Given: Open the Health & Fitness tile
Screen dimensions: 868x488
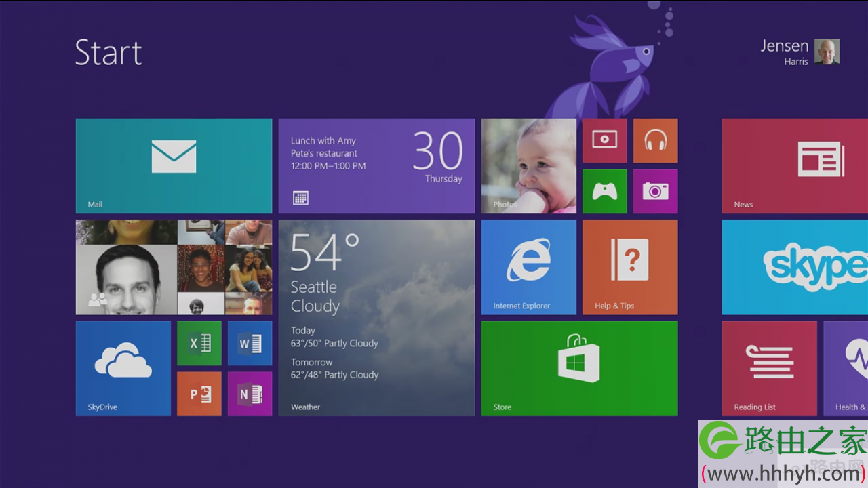Looking at the screenshot, I should point(846,368).
